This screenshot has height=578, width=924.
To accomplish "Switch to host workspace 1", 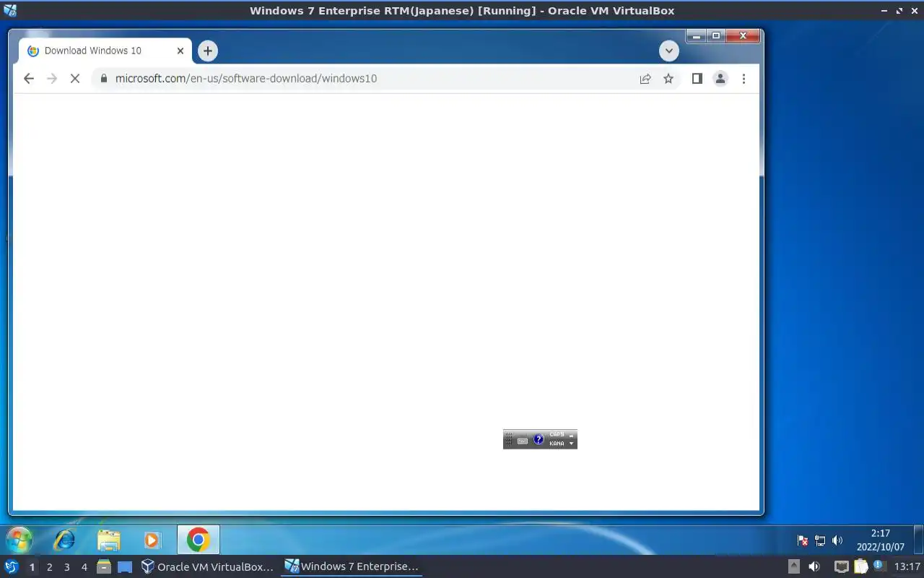I will click(32, 567).
